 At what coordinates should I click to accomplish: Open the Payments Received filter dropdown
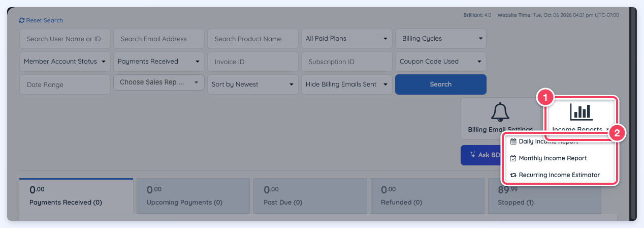point(159,61)
